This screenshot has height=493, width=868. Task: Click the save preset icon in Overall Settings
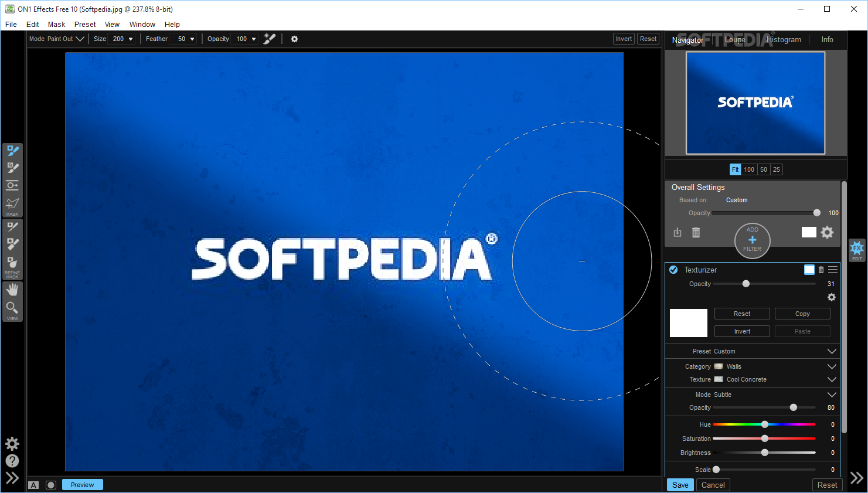click(678, 232)
